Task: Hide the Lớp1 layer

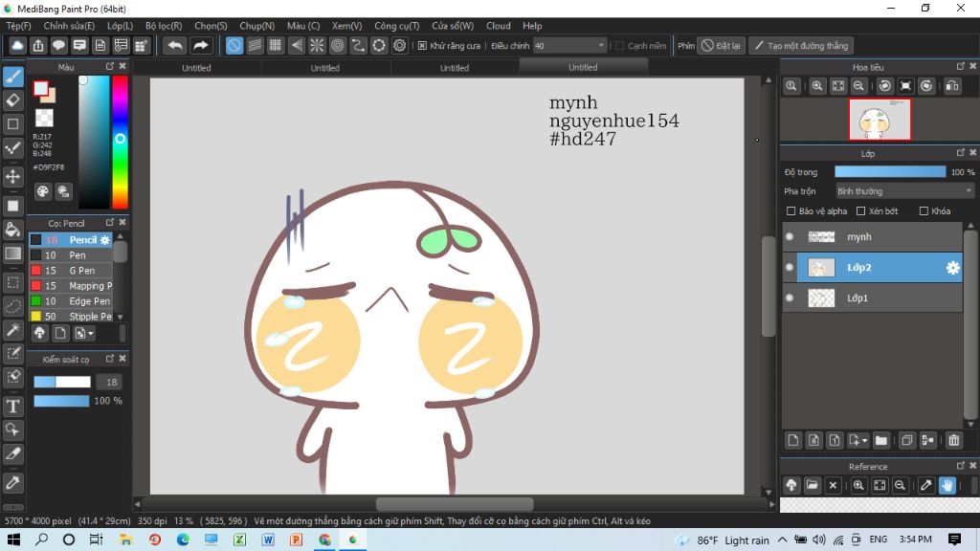Action: pos(790,298)
